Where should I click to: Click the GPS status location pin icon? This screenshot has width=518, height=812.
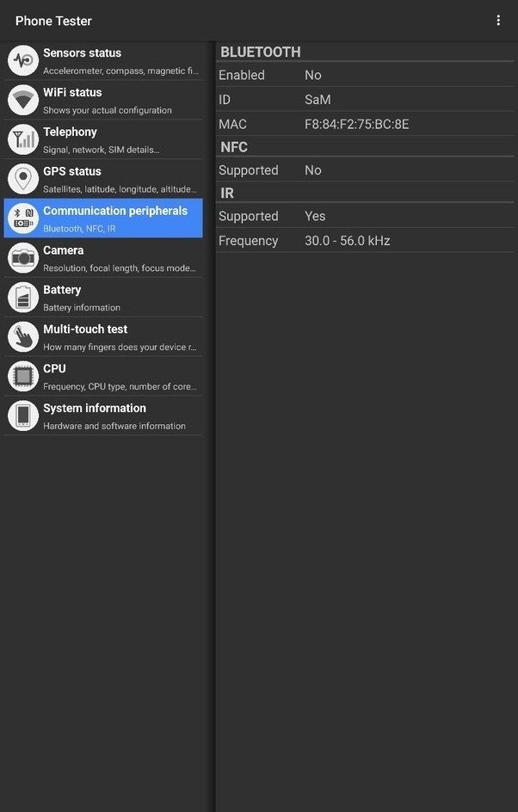point(23,179)
